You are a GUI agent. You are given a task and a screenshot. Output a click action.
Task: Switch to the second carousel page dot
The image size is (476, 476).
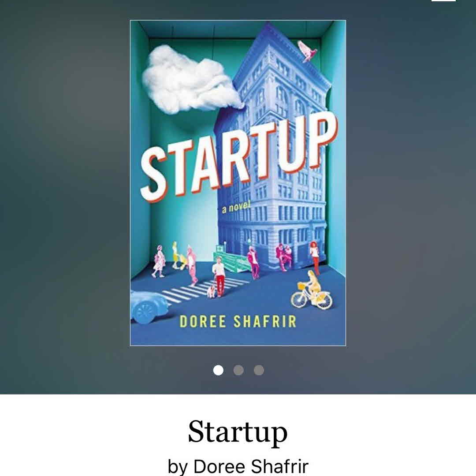pyautogui.click(x=238, y=370)
